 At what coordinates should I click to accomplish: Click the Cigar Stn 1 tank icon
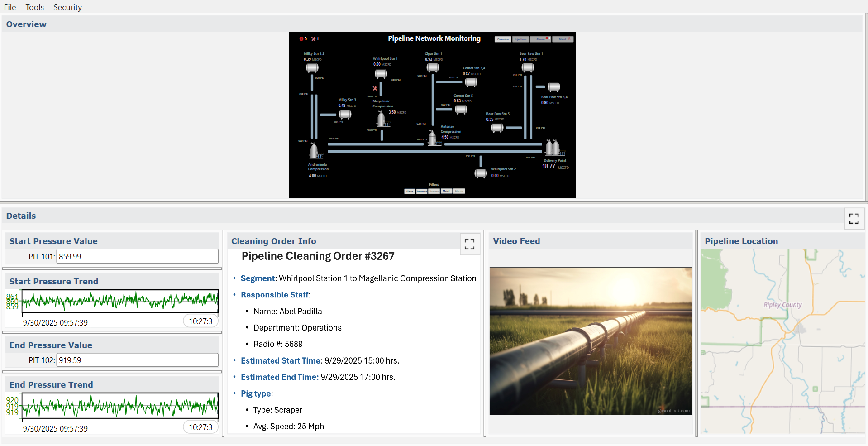coord(433,68)
